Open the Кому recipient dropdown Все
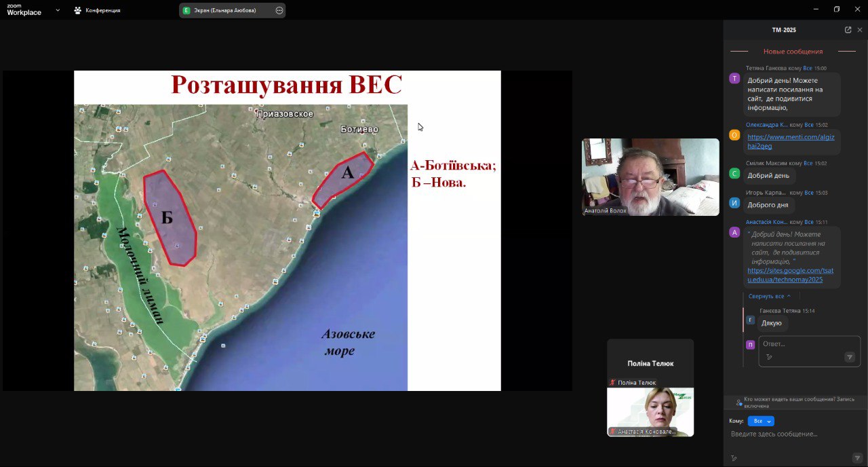Viewport: 868px width, 467px height. 761,421
